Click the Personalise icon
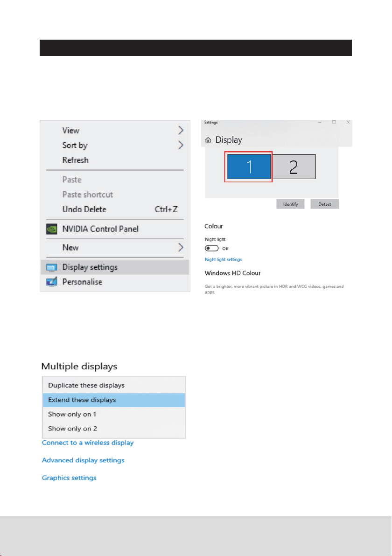The width and height of the screenshot is (392, 556). click(51, 282)
